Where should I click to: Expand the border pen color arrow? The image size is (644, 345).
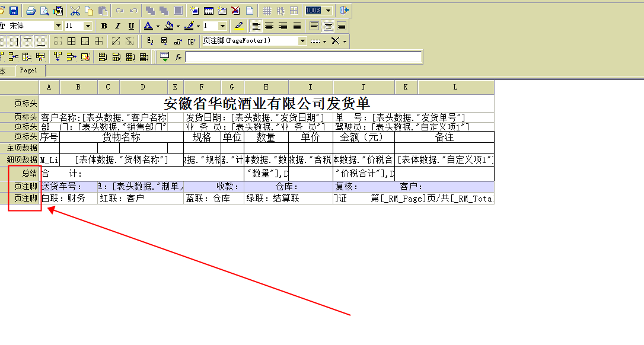point(199,26)
